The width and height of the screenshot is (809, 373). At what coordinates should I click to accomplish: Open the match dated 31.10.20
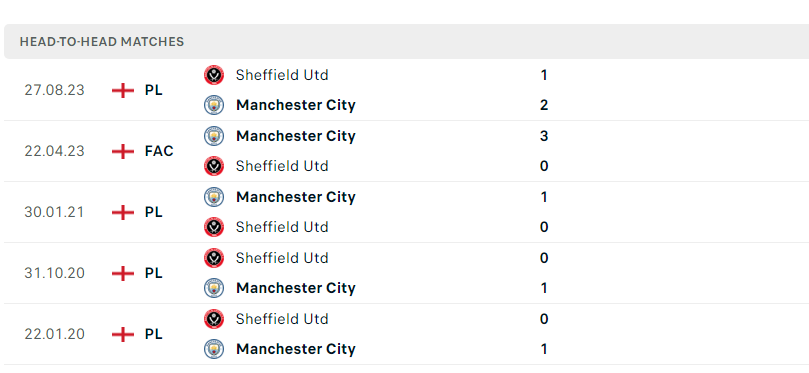tap(54, 273)
